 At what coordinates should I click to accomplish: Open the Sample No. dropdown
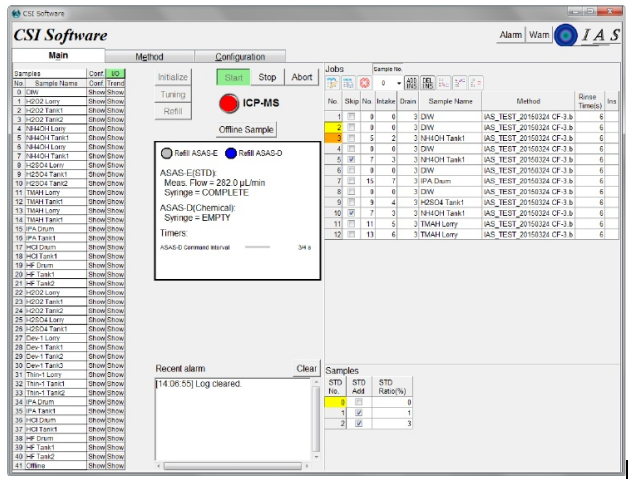click(x=398, y=83)
